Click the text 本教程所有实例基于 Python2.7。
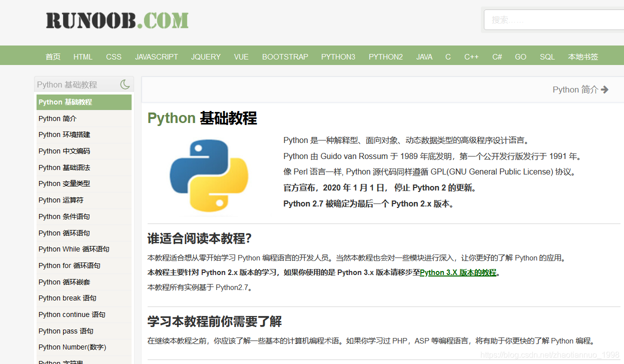 click(x=201, y=287)
